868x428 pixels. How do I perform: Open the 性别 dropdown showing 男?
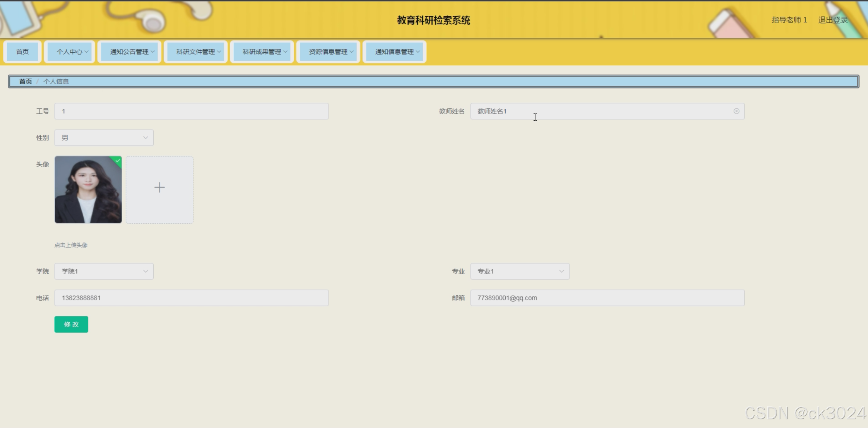pos(104,138)
